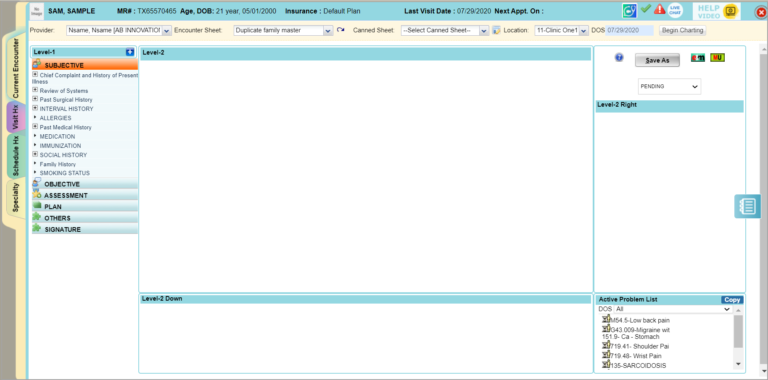Viewport: 768px width, 380px height.
Task: Click the patient No Image photo thumbnail
Action: [37, 11]
